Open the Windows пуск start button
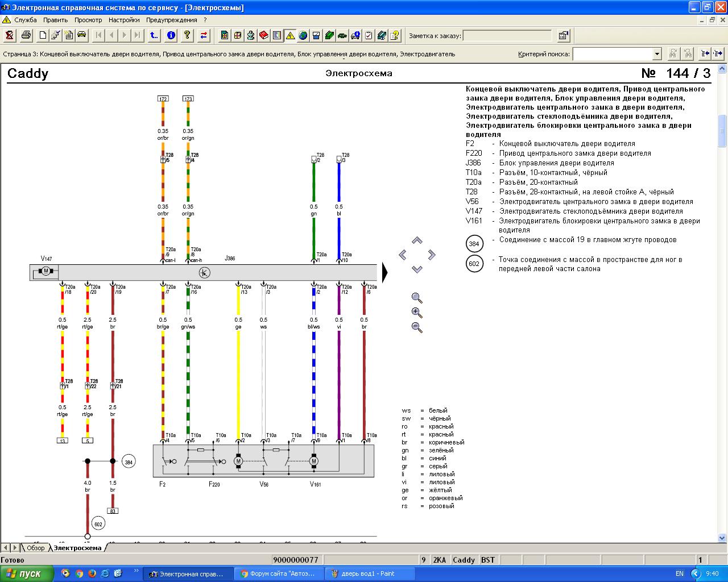This screenshot has height=582, width=728. pyautogui.click(x=27, y=573)
